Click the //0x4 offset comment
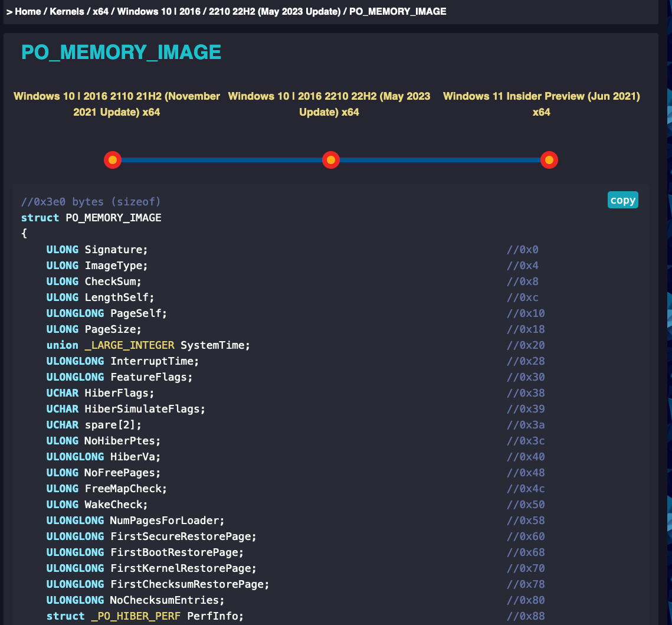This screenshot has width=672, height=625. (522, 266)
